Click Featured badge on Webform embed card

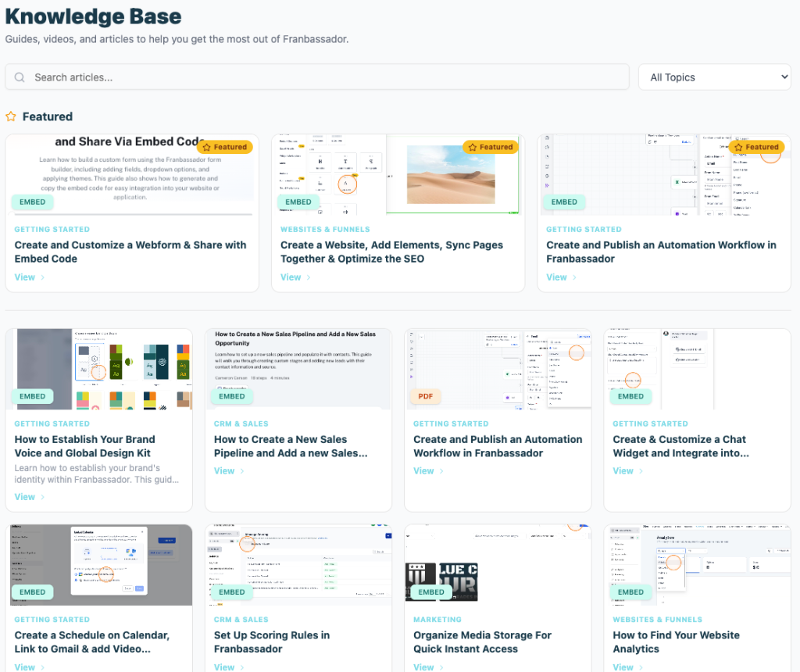[x=225, y=147]
